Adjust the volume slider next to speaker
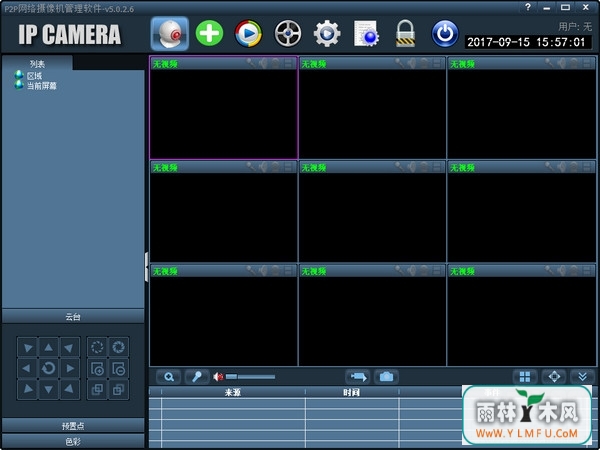 [250, 377]
